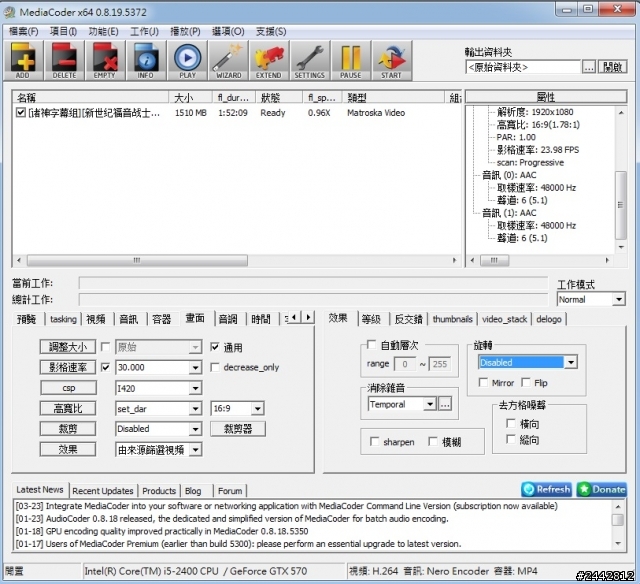This screenshot has width=640, height=584.
Task: Open the Forum tab
Action: point(230,491)
